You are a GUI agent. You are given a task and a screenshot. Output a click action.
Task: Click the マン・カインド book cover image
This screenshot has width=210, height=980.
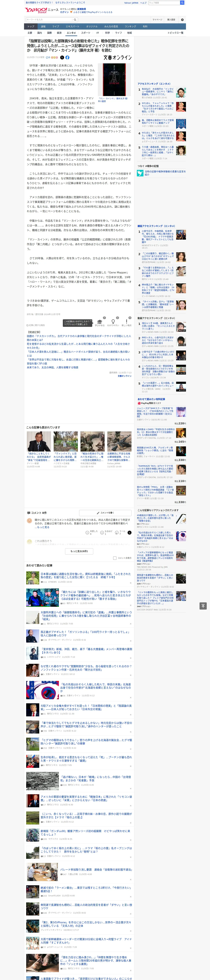[x=114, y=80]
